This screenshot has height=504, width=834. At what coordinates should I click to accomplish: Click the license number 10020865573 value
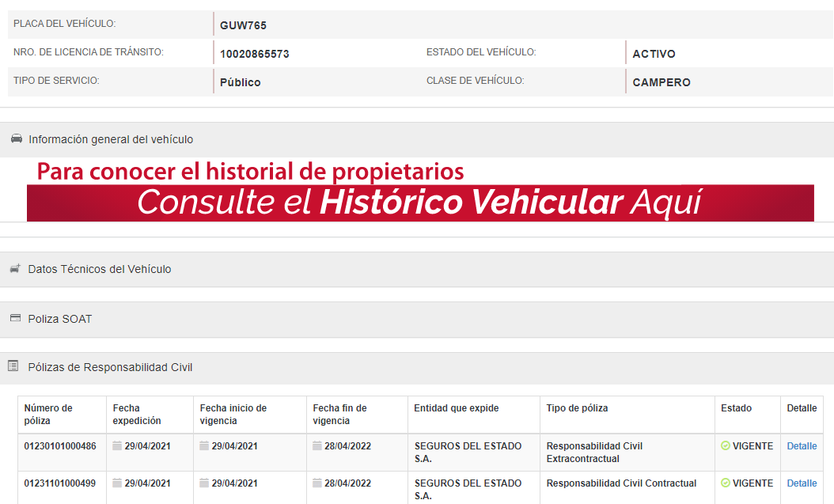coord(254,55)
